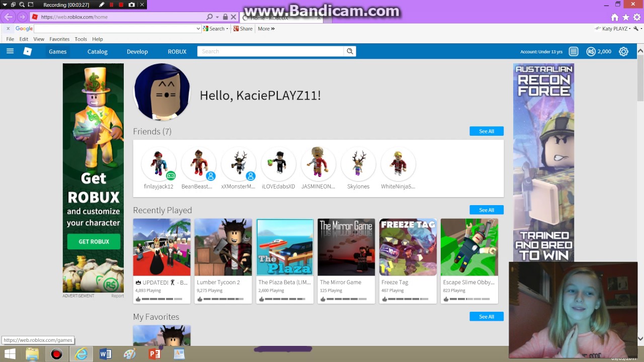The image size is (644, 362).
Task: Click Bandicam pencil drawing tool
Action: tap(102, 5)
